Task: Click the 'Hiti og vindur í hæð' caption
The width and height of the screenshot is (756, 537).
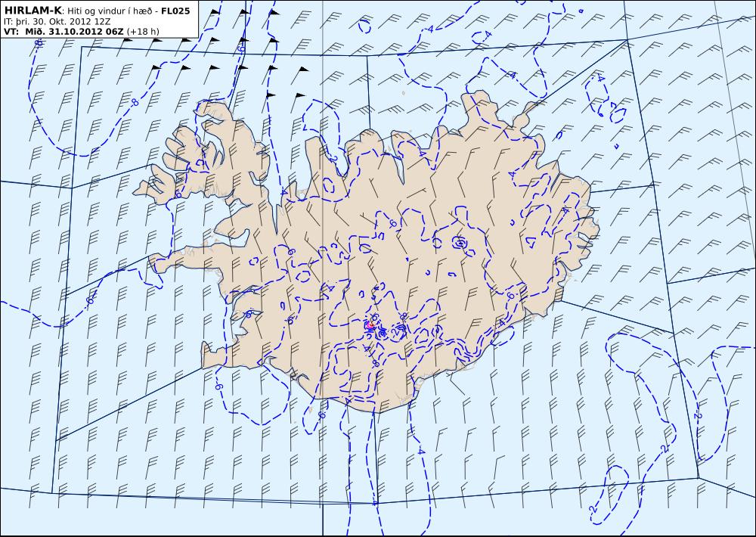Action: click(110, 11)
